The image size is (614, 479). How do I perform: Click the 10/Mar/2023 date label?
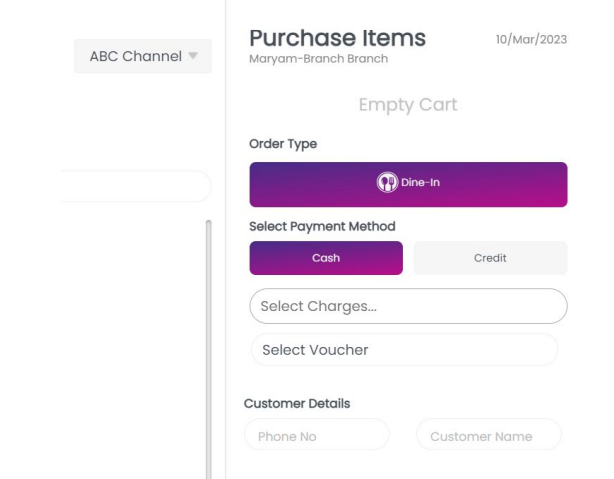click(x=531, y=39)
